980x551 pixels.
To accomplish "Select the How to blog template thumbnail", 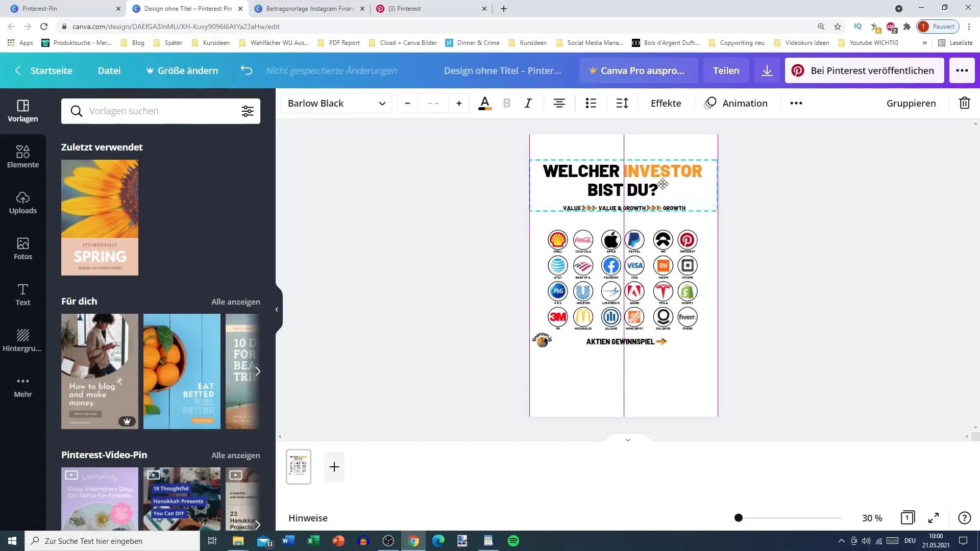I will [x=100, y=371].
